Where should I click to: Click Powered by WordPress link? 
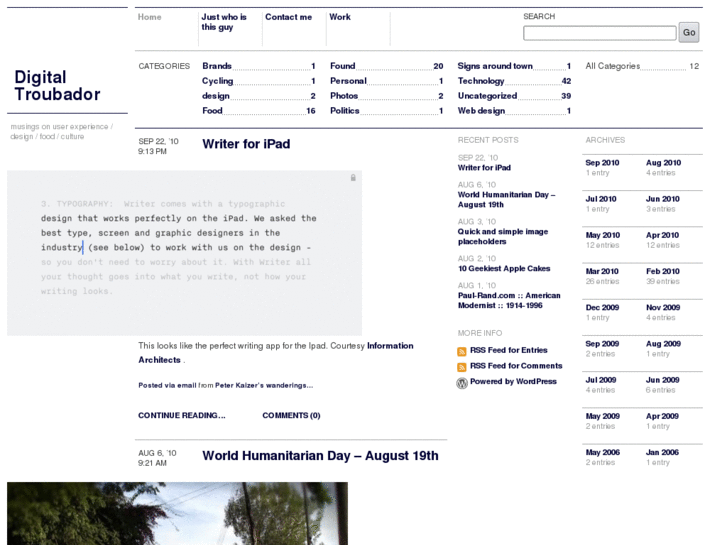[x=513, y=381]
